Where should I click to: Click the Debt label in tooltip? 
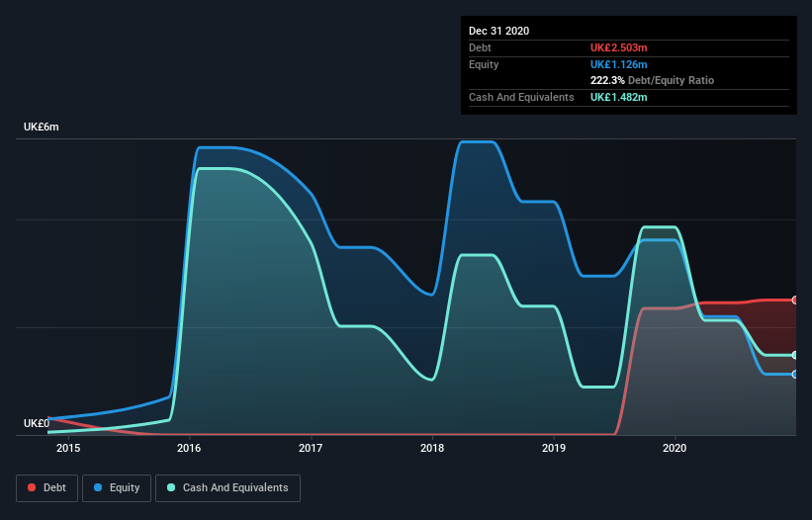(x=480, y=47)
